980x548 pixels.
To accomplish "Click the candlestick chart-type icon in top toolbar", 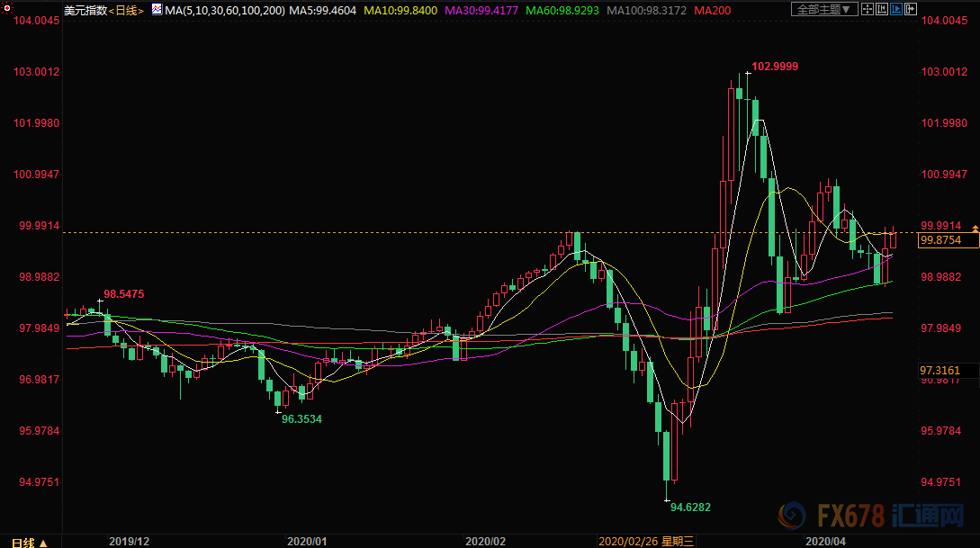I will [881, 10].
